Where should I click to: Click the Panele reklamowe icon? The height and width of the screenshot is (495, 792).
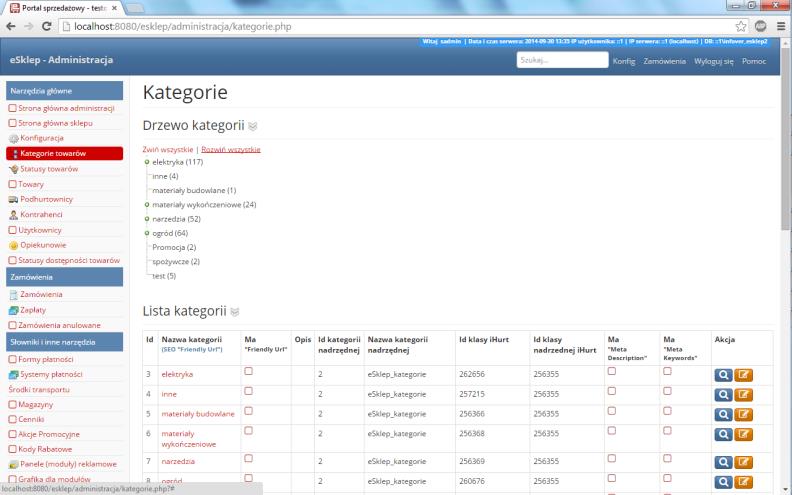pos(14,464)
